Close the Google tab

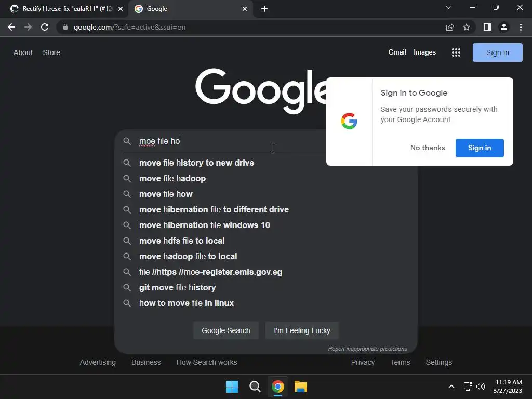tap(245, 9)
